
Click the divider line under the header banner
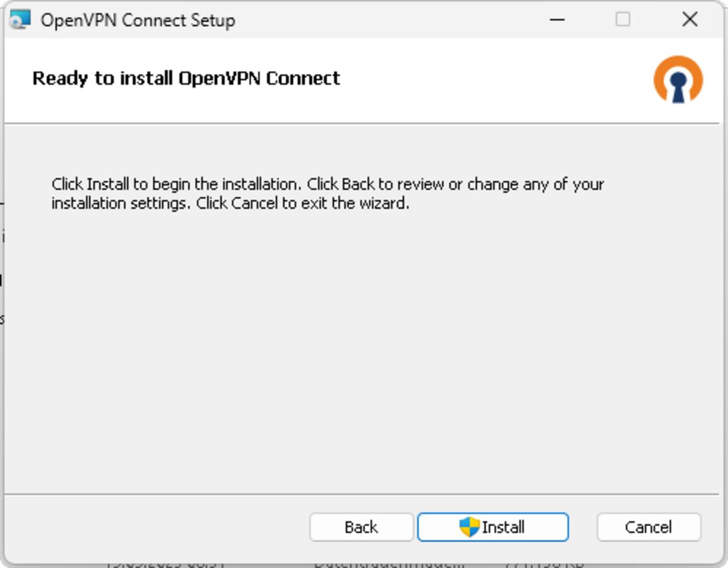click(x=364, y=124)
